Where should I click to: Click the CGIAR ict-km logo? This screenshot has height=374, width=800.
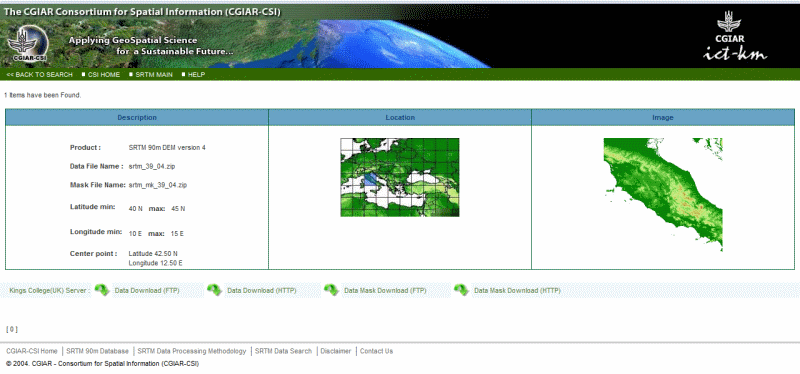pos(735,36)
